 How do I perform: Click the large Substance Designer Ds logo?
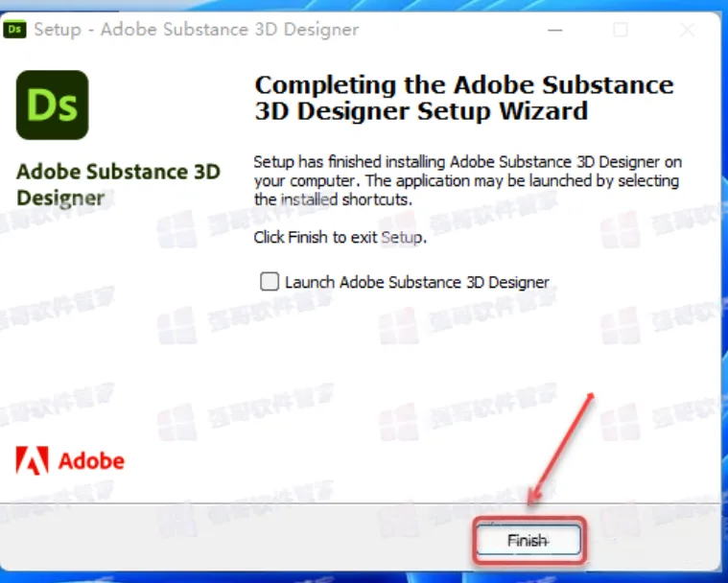pos(53,105)
